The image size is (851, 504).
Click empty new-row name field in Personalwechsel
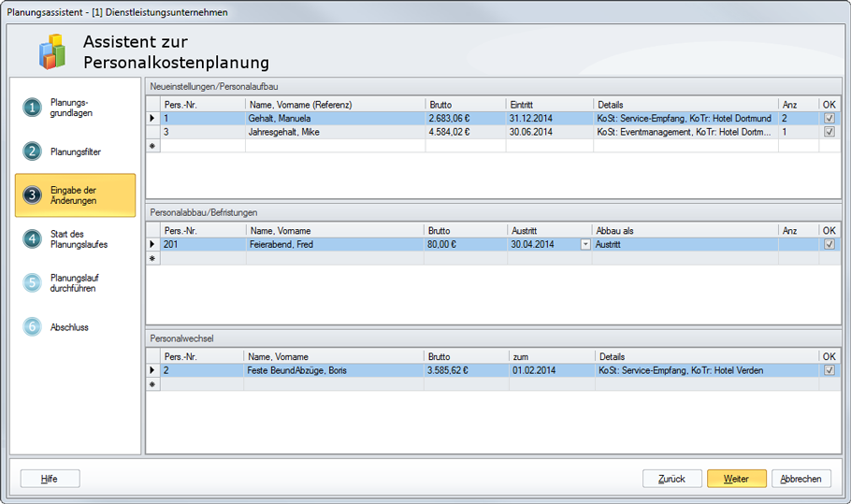coord(333,384)
